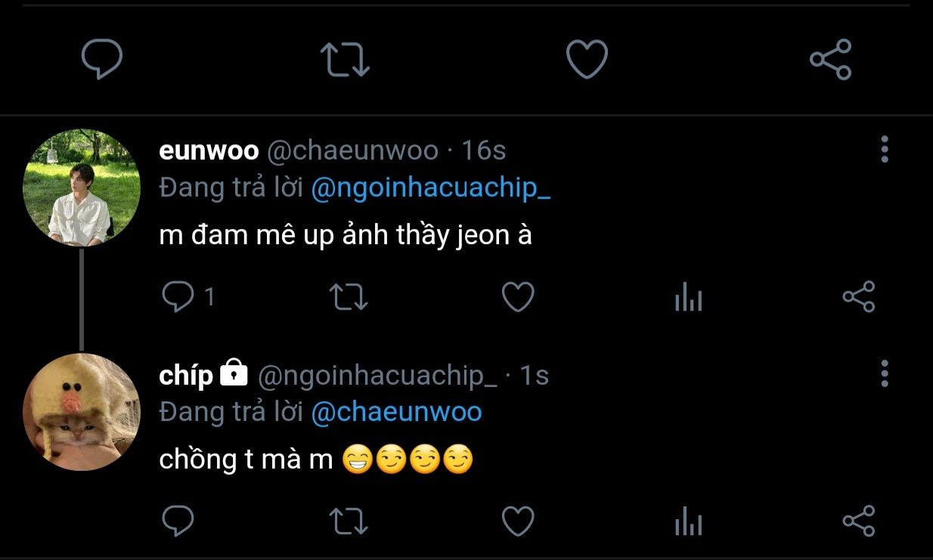Share the main tweet at top
Viewport: 933px width, 560px height.
(830, 60)
